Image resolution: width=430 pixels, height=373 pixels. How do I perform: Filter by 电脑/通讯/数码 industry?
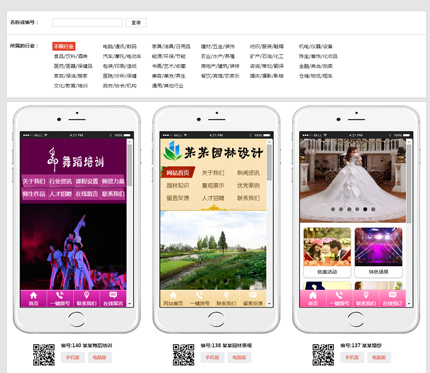point(119,47)
